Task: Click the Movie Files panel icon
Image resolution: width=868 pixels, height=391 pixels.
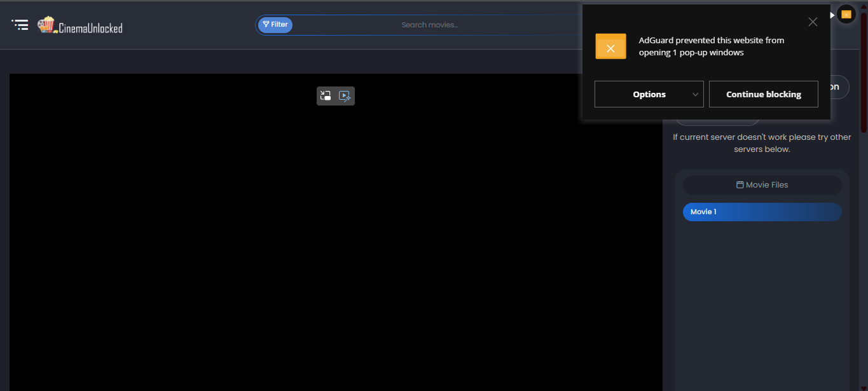Action: coord(739,184)
